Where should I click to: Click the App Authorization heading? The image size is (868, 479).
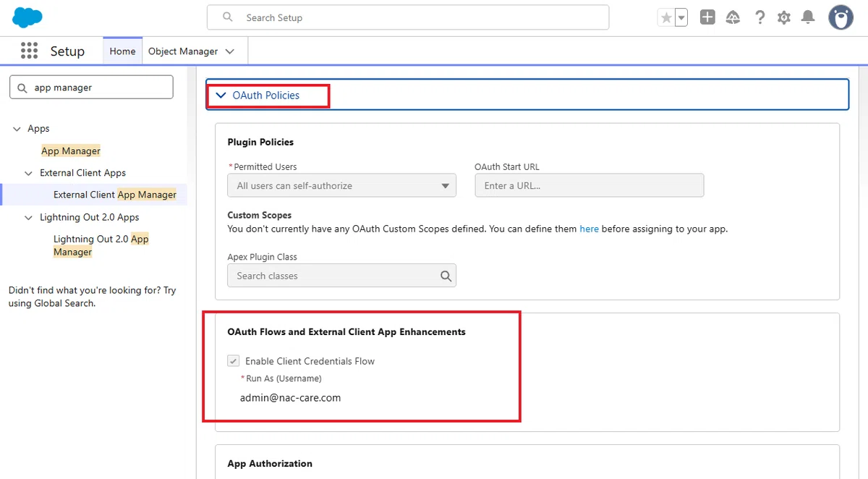point(270,463)
